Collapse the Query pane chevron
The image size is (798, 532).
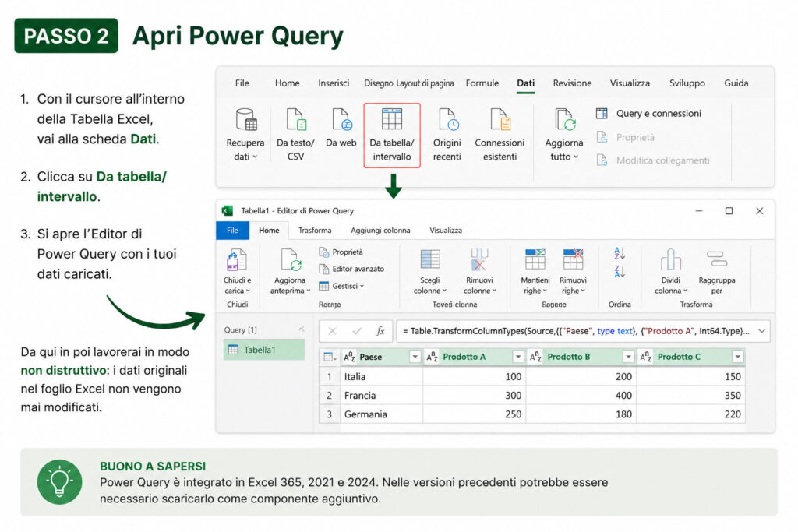tap(302, 329)
